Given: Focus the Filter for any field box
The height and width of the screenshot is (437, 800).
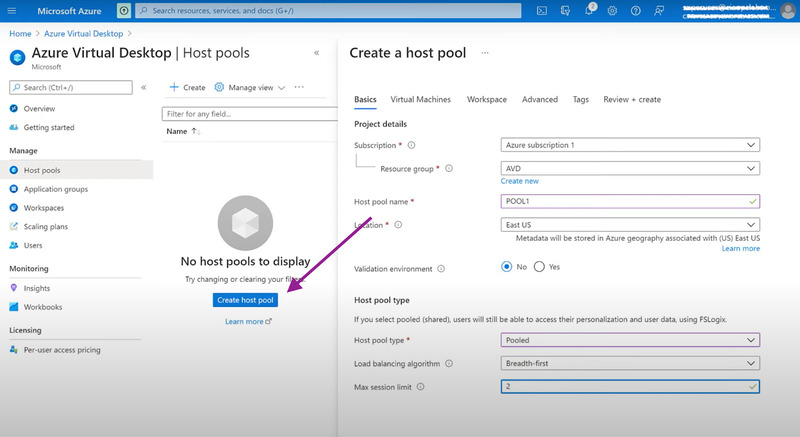Looking at the screenshot, I should 249,114.
